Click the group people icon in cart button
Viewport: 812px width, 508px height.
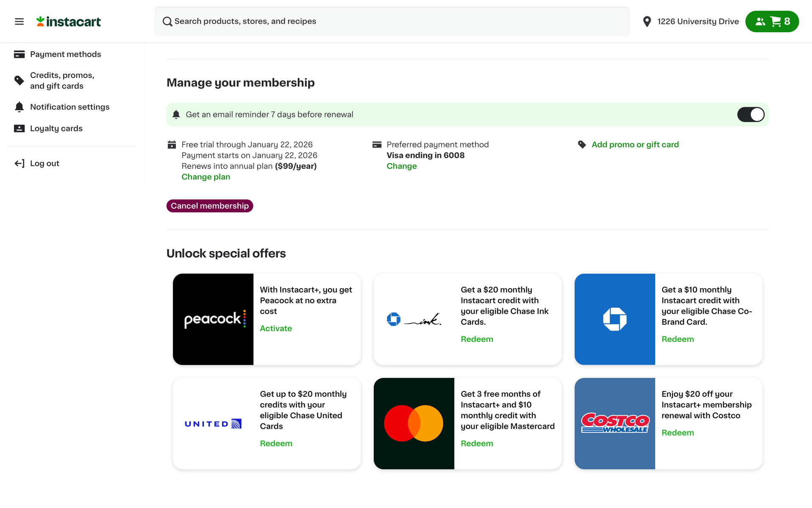(x=760, y=22)
